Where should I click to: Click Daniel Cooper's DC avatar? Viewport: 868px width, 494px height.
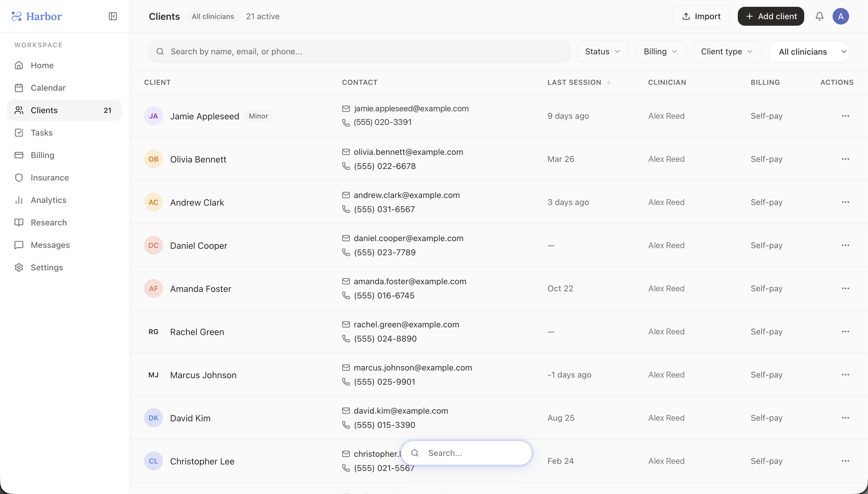pyautogui.click(x=154, y=245)
